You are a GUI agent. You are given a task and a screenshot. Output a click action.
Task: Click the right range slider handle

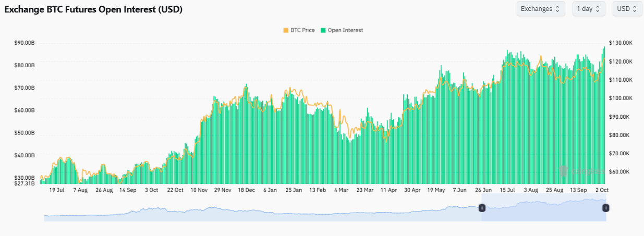click(x=605, y=208)
